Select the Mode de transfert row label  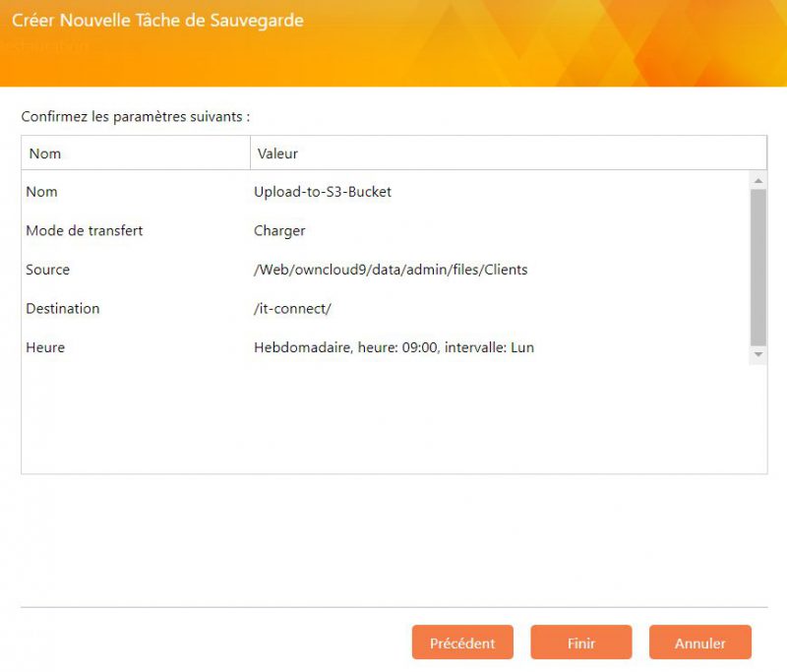point(85,230)
